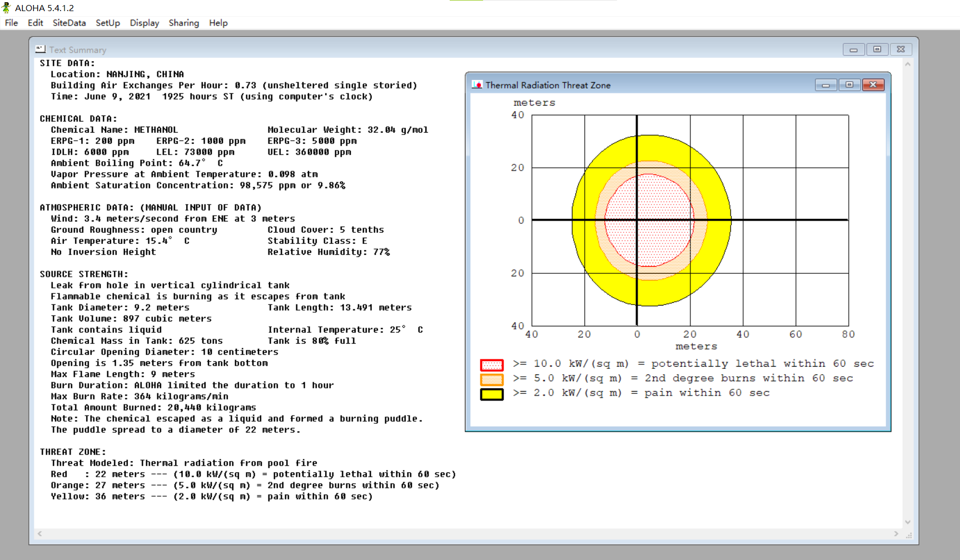Click the THREAT ZONE heading

coord(73,452)
